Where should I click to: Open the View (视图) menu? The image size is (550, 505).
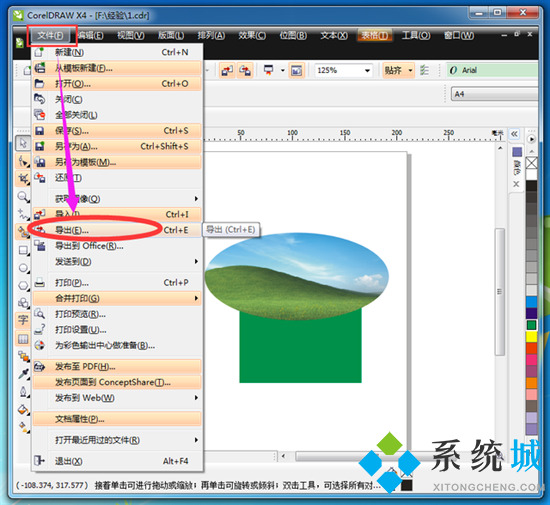pyautogui.click(x=131, y=35)
